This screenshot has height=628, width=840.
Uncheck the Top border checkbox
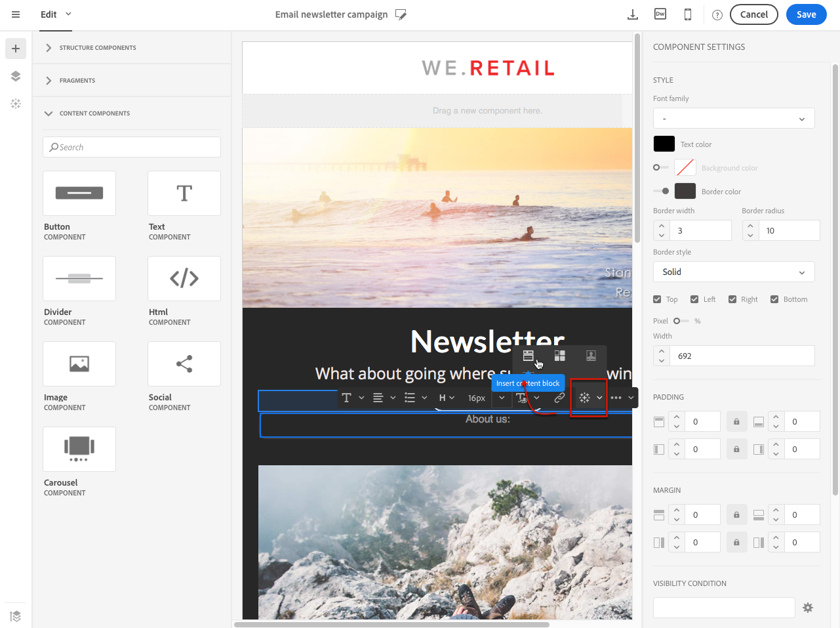[x=658, y=299]
